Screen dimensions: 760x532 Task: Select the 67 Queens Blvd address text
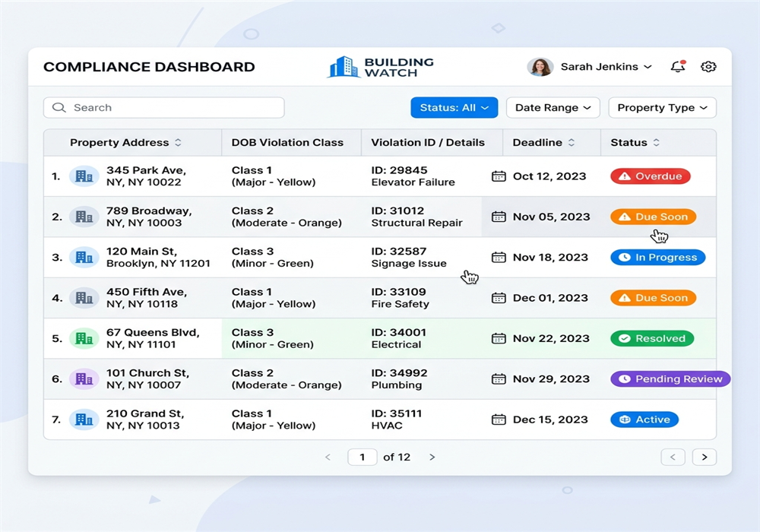click(154, 338)
